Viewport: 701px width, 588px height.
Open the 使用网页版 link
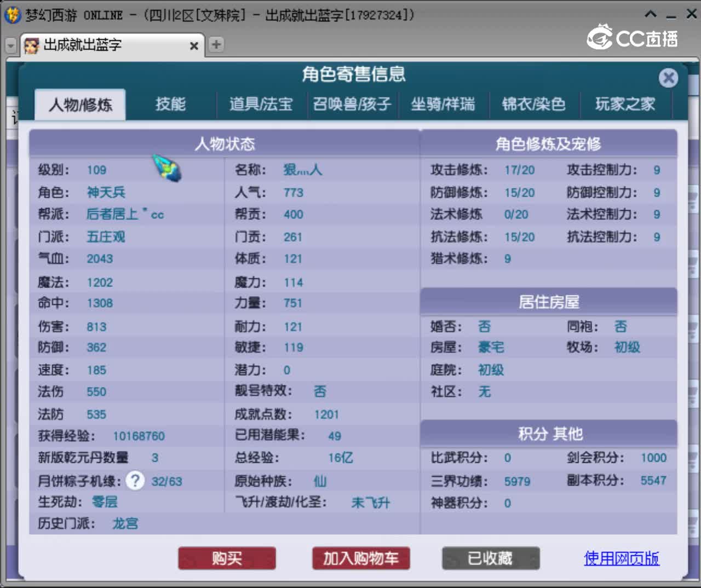pyautogui.click(x=622, y=558)
